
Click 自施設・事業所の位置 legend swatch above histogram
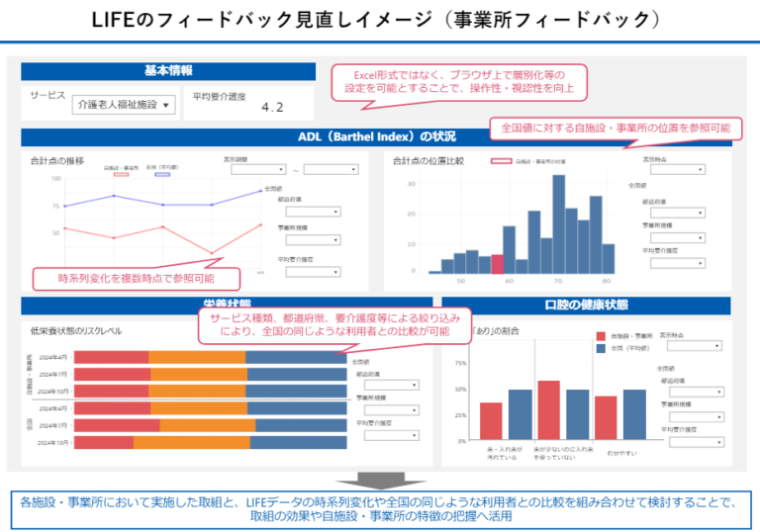pyautogui.click(x=501, y=161)
